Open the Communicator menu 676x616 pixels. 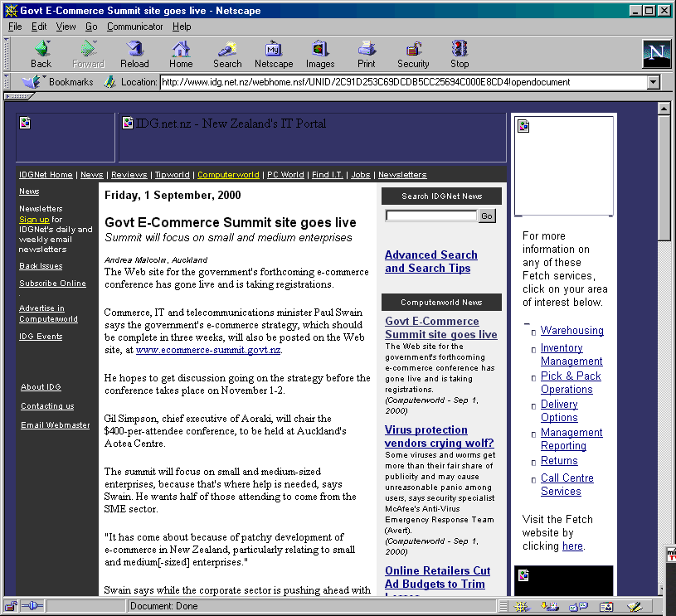tap(134, 27)
